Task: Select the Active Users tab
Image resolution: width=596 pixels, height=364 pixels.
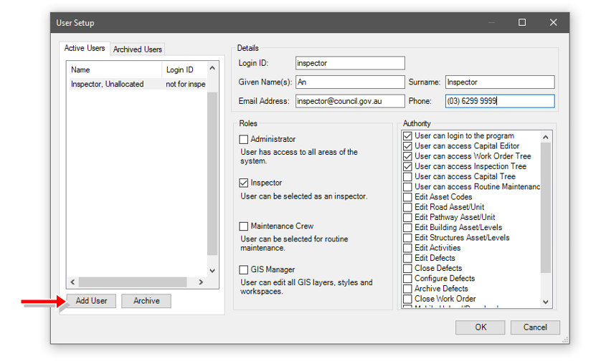Action: click(85, 49)
